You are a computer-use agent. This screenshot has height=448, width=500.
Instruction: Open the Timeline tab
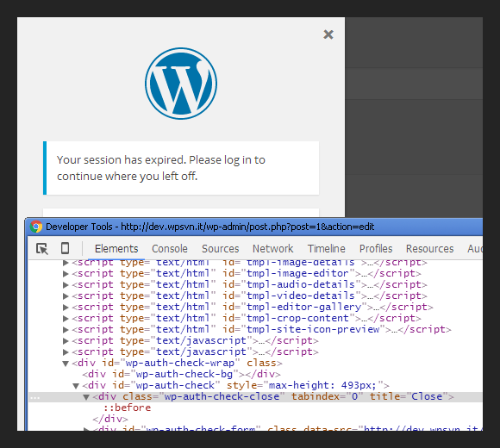click(327, 248)
